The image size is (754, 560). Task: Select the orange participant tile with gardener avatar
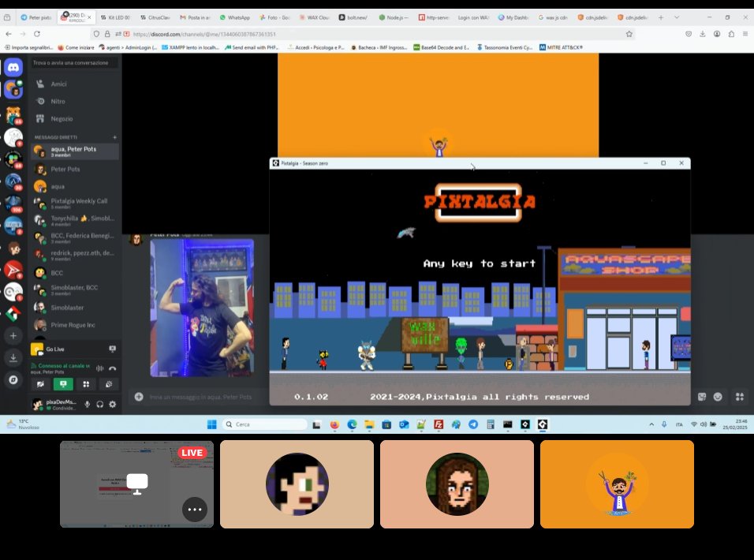coord(617,484)
